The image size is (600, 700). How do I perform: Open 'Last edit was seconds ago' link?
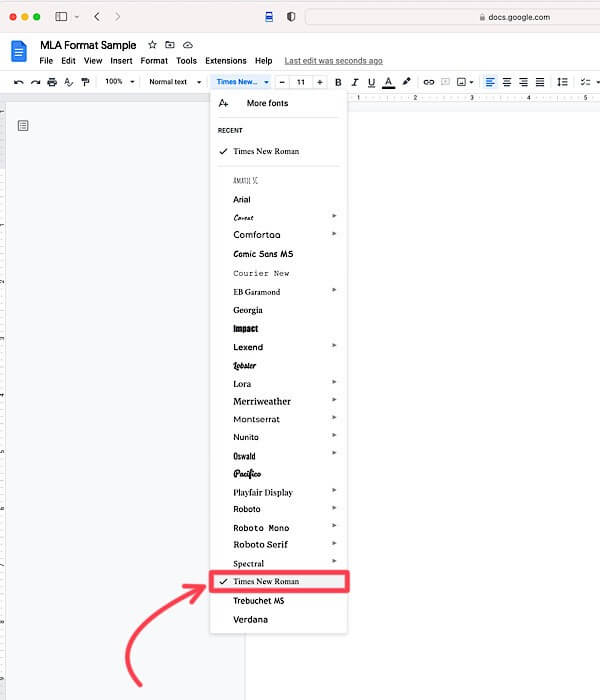tap(333, 61)
